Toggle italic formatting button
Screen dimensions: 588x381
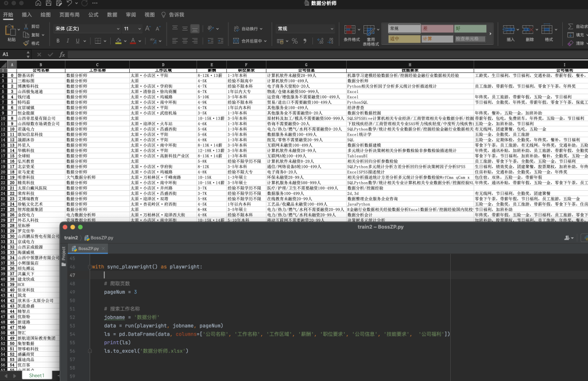click(68, 41)
